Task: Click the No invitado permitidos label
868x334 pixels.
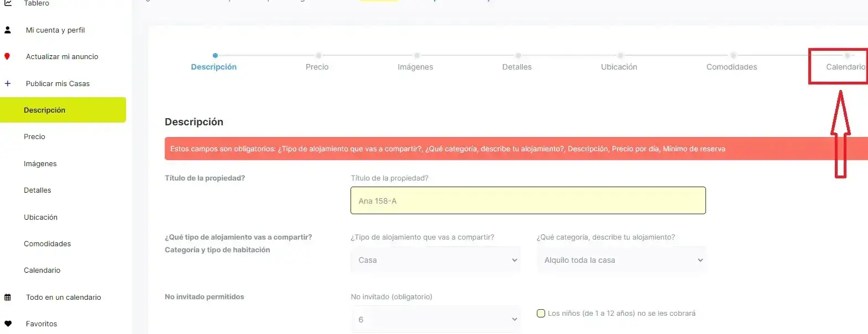Action: [x=205, y=297]
